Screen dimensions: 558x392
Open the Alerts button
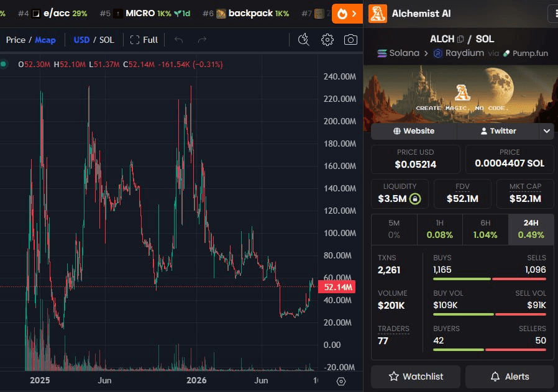[510, 376]
